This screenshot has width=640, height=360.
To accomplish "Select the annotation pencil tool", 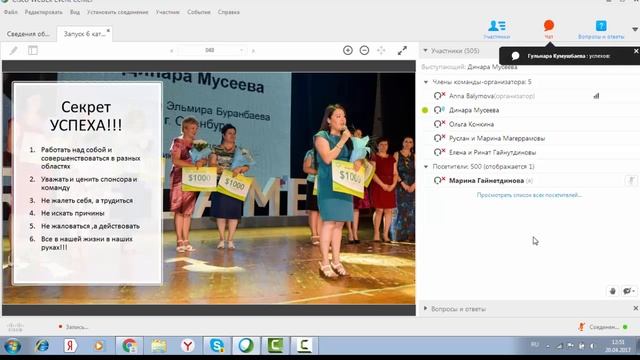I will [x=13, y=51].
